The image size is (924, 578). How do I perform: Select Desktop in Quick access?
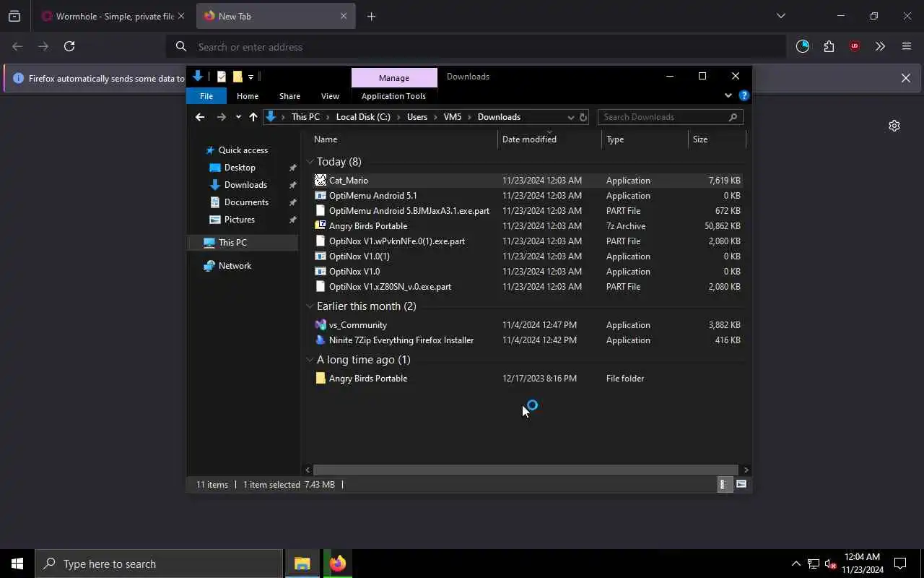click(x=240, y=168)
